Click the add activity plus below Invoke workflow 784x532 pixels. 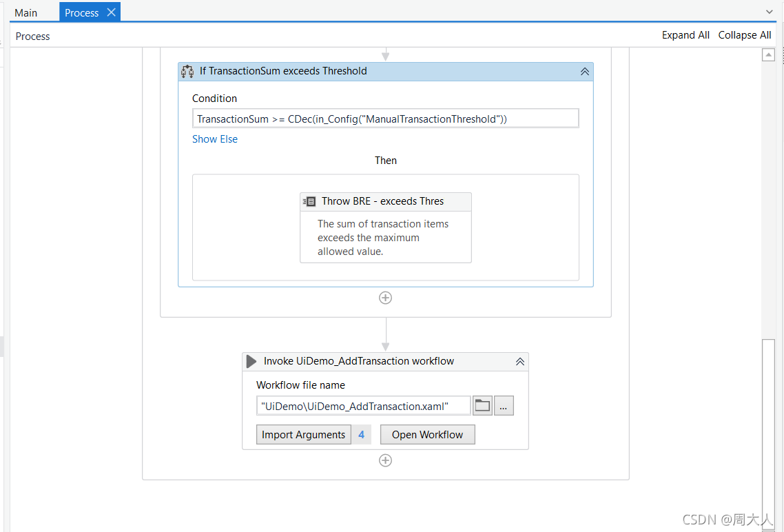click(x=385, y=460)
